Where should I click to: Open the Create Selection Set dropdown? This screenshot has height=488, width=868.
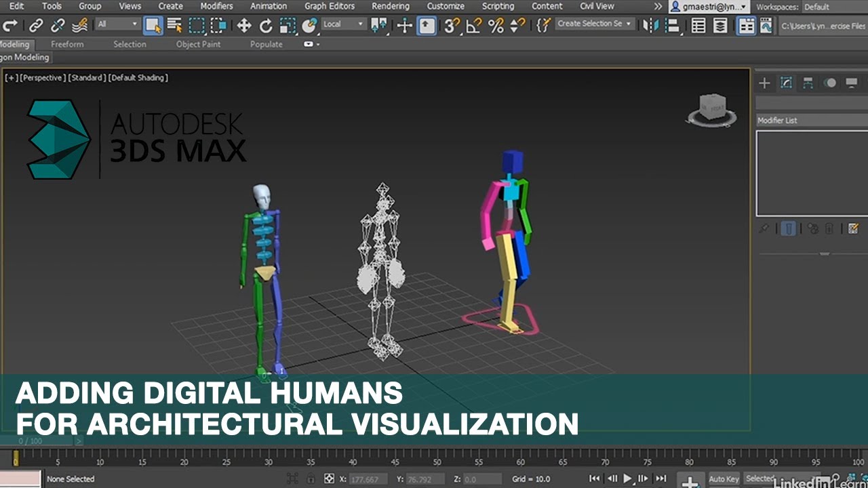point(595,24)
